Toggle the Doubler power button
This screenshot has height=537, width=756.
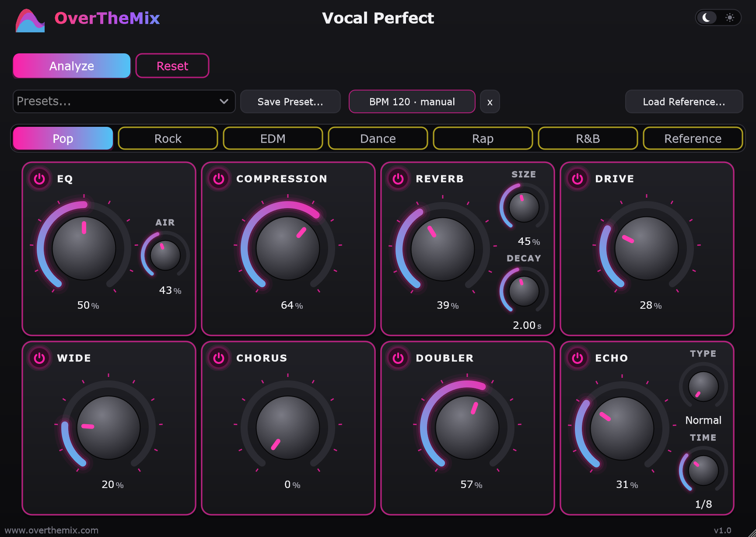[398, 358]
